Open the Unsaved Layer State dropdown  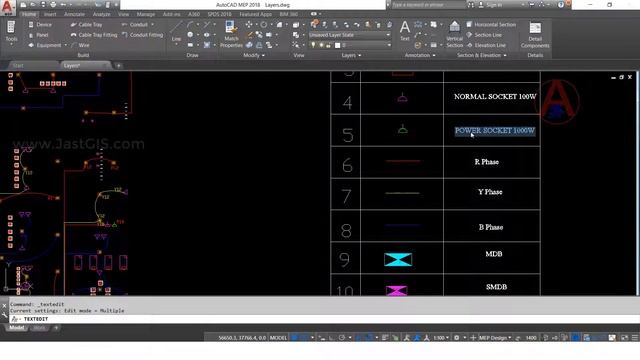(x=350, y=35)
